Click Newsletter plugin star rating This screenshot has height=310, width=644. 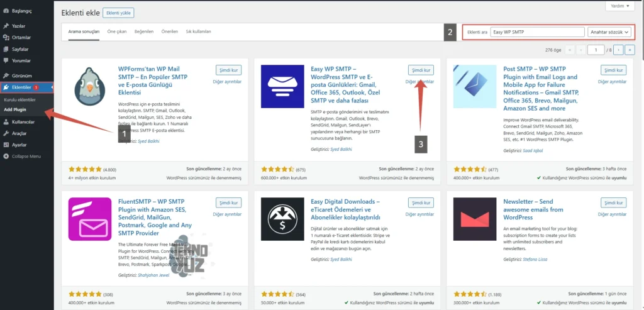[470, 294]
